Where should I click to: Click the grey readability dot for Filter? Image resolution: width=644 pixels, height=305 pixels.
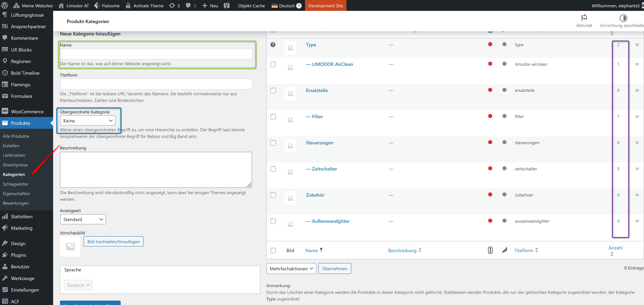(504, 116)
